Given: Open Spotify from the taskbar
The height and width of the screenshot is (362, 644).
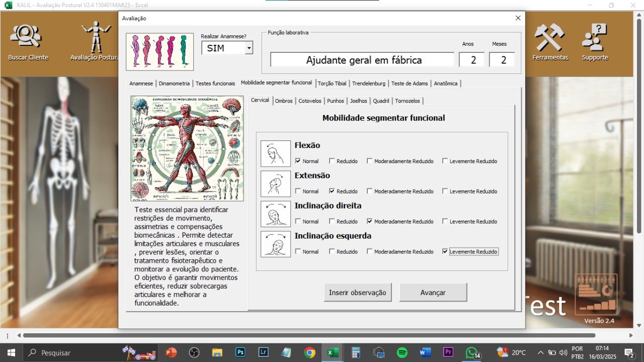Looking at the screenshot, I should [x=402, y=352].
